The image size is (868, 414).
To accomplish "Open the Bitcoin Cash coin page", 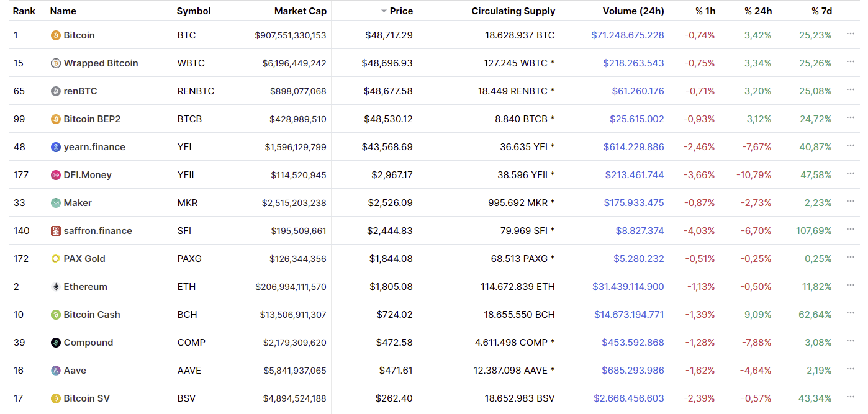I will coord(91,315).
